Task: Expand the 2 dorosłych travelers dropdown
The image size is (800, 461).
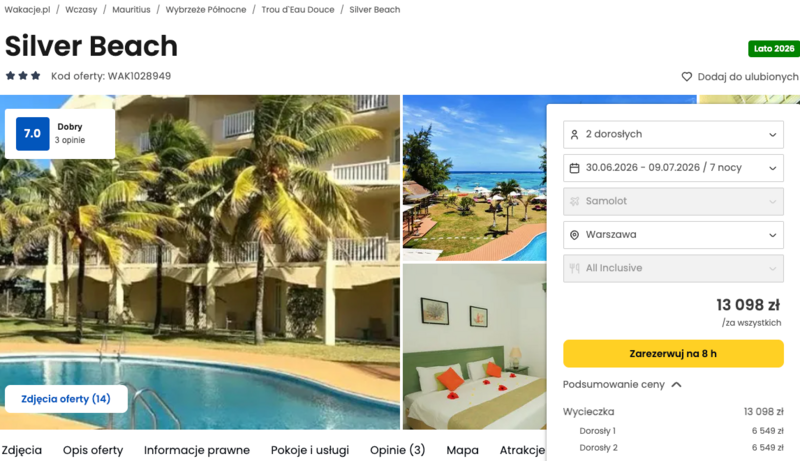Action: [673, 135]
